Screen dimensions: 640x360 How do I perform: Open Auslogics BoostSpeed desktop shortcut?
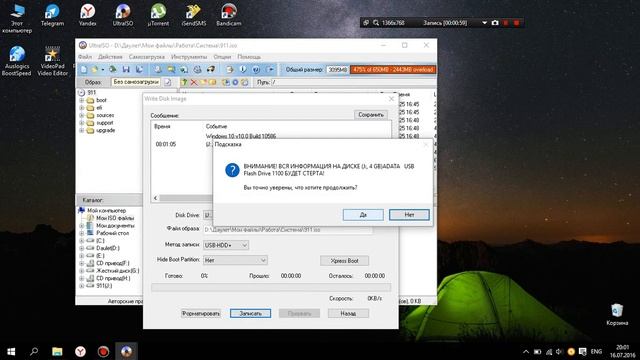coord(17,61)
